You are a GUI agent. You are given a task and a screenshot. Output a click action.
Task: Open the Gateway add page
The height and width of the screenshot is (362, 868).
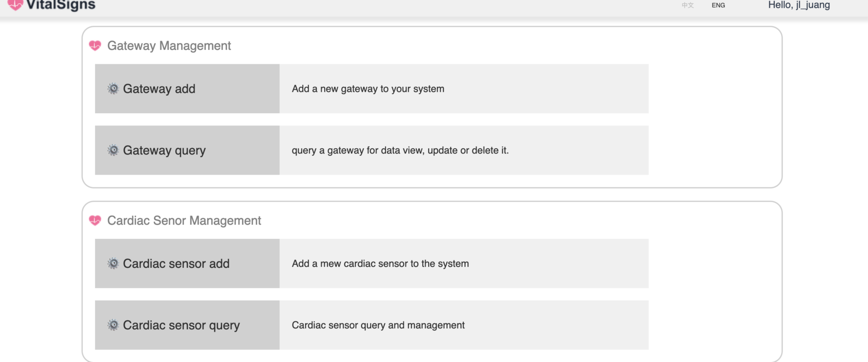click(x=187, y=89)
